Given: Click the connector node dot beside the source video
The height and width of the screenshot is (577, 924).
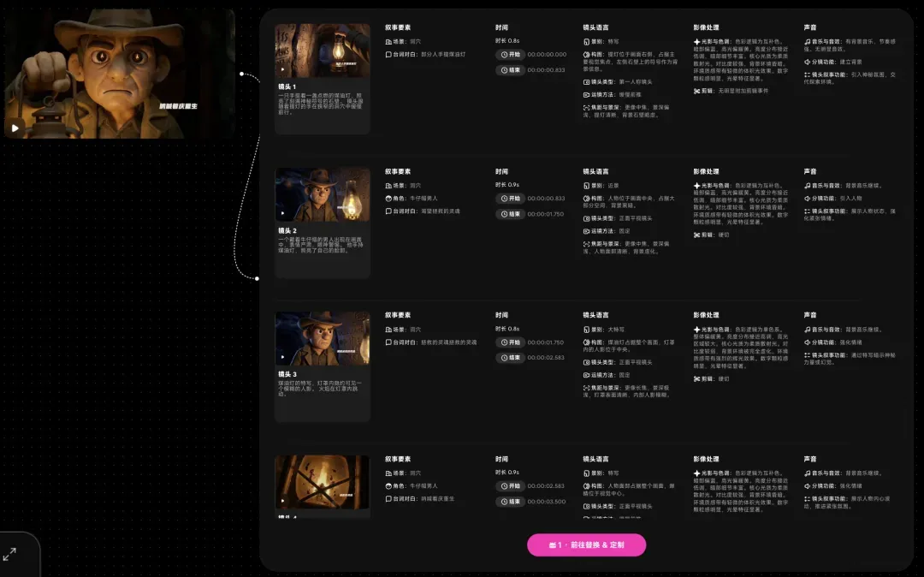Looking at the screenshot, I should click(x=241, y=74).
